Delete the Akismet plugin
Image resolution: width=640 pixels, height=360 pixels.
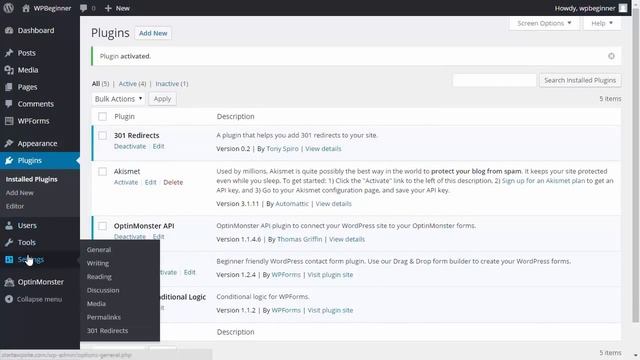tap(173, 182)
